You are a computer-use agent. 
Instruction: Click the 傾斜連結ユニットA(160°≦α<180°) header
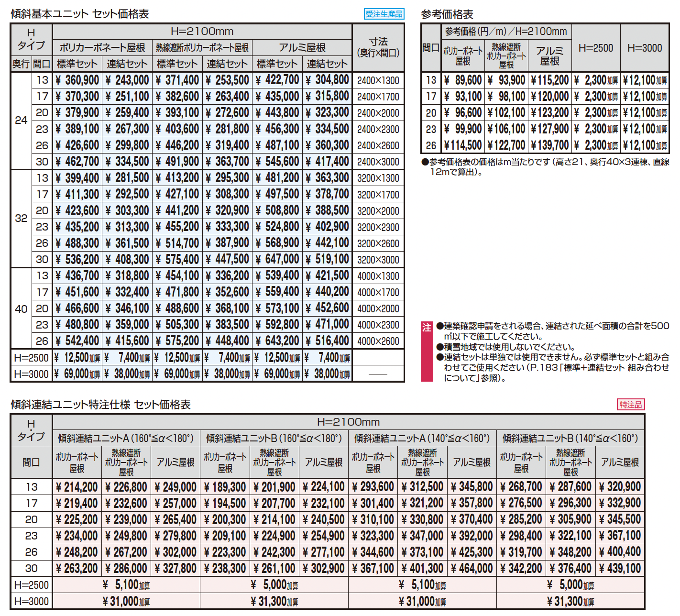pos(126,439)
